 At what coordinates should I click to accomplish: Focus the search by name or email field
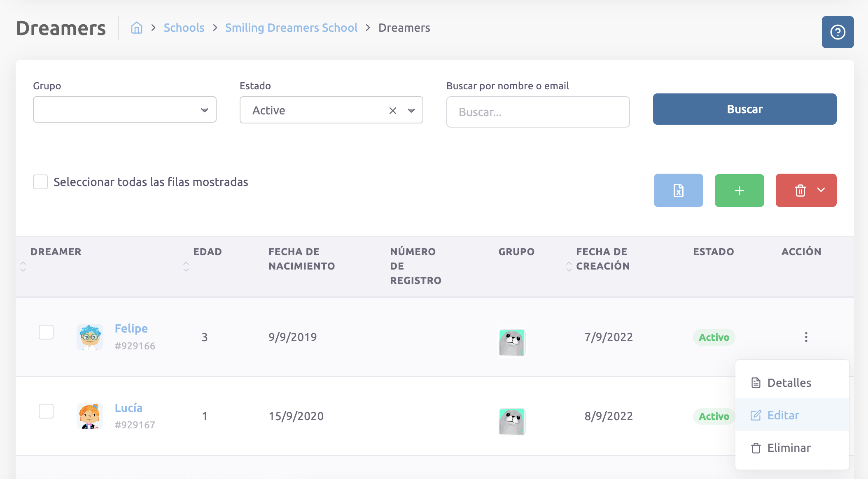538,112
